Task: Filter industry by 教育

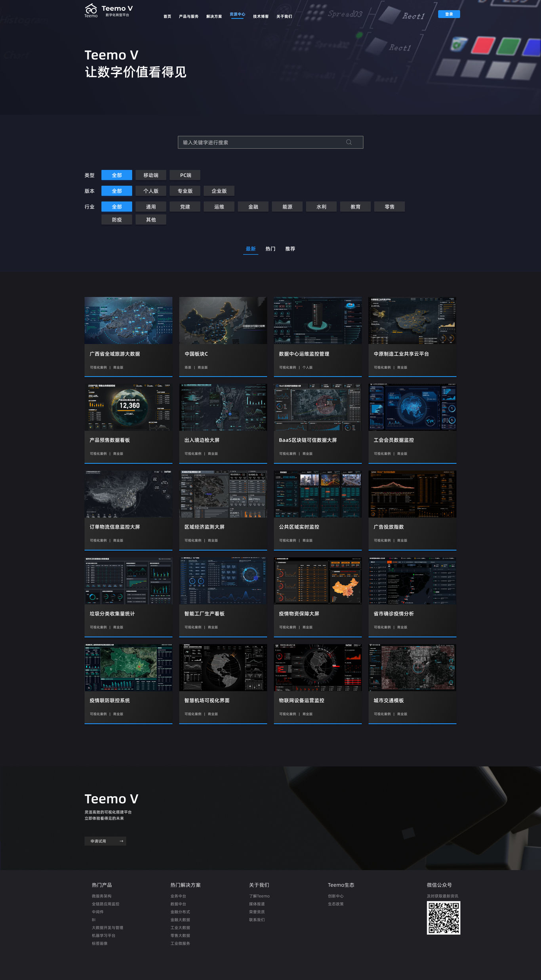Action: (355, 207)
